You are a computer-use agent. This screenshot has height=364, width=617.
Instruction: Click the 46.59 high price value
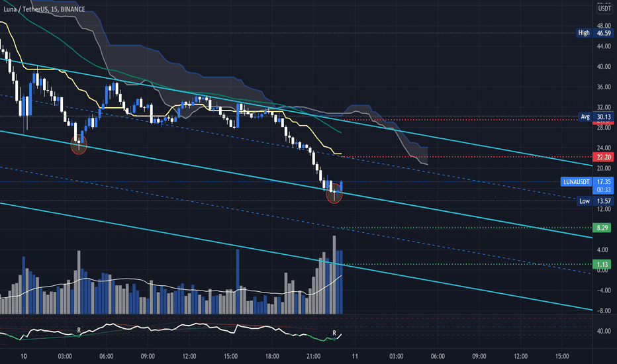tap(604, 33)
